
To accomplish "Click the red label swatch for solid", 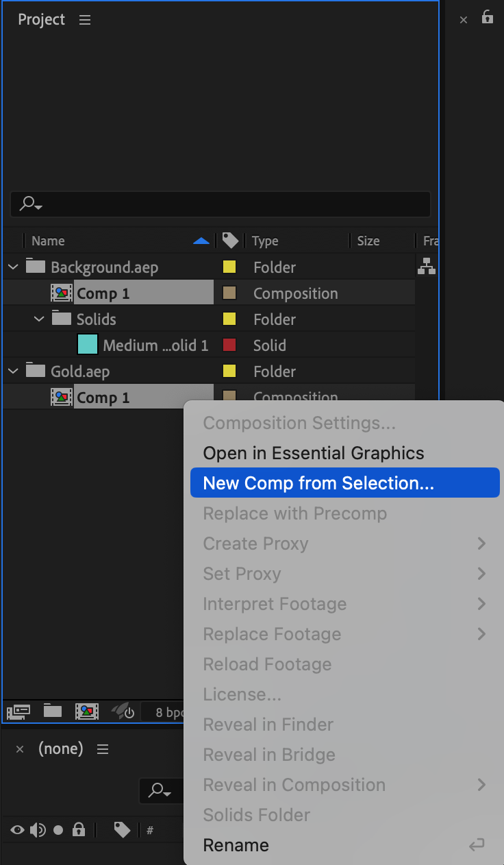I will pyautogui.click(x=229, y=345).
